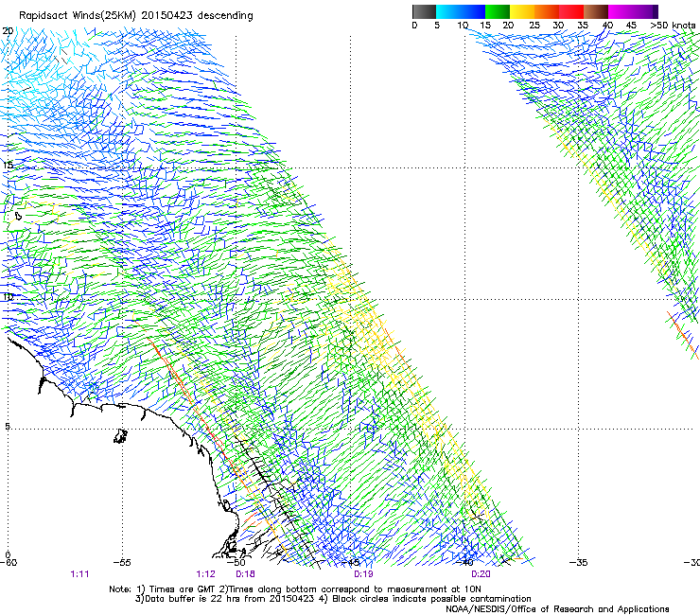
Task: Select the gray 0-5 knots legend segment
Action: pos(424,11)
